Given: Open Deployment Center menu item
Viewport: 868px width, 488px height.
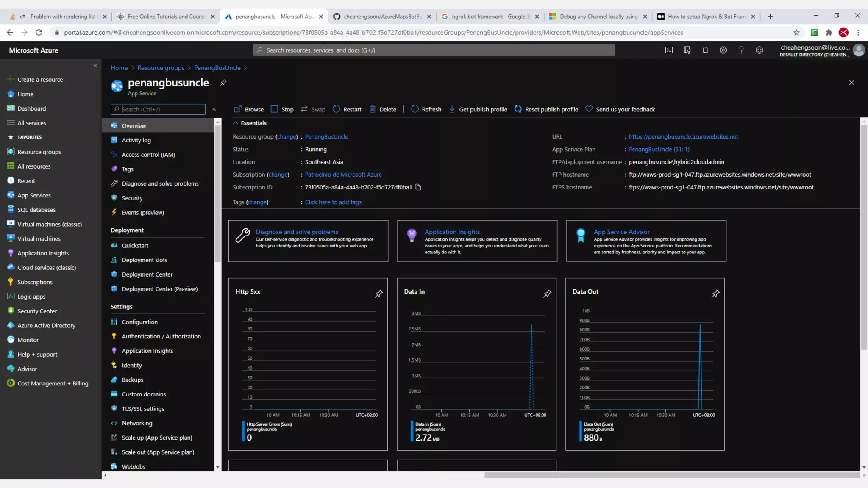Looking at the screenshot, I should click(147, 274).
